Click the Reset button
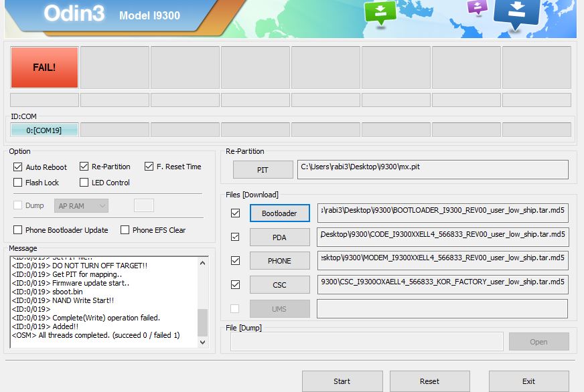Image resolution: width=584 pixels, height=392 pixels. [x=430, y=381]
